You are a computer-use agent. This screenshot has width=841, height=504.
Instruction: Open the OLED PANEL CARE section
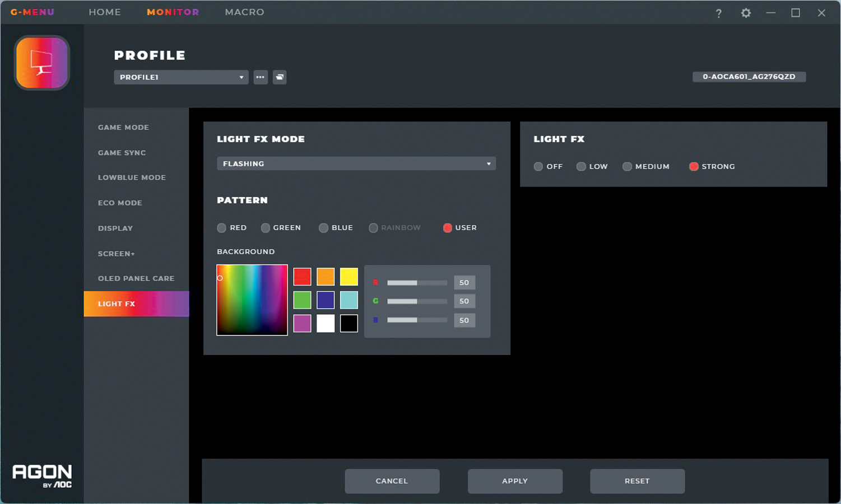click(136, 278)
